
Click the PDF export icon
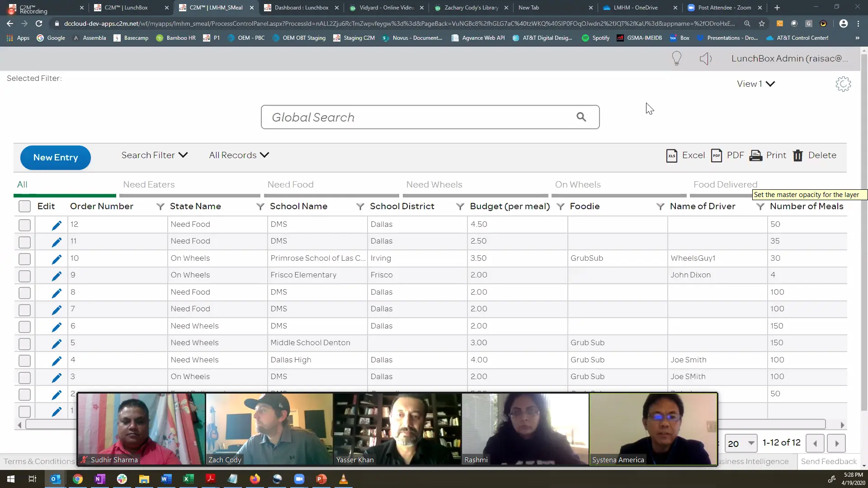[717, 155]
